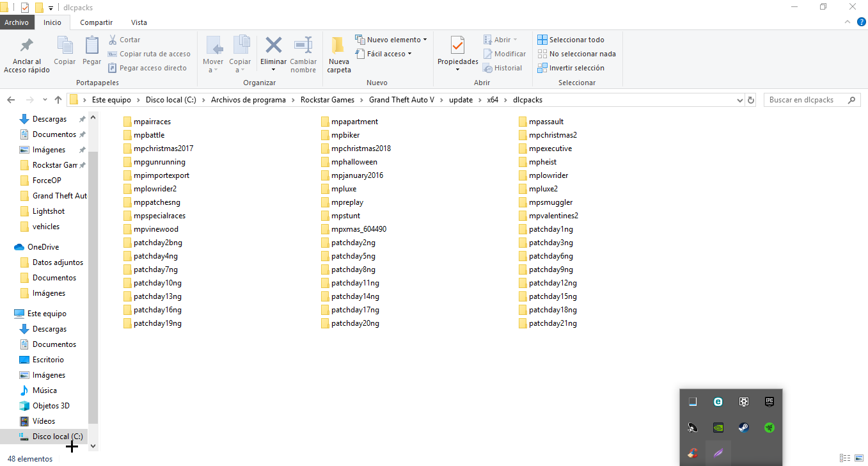The width and height of the screenshot is (868, 466).
Task: Select Lightshot in navigation pane
Action: [x=49, y=211]
